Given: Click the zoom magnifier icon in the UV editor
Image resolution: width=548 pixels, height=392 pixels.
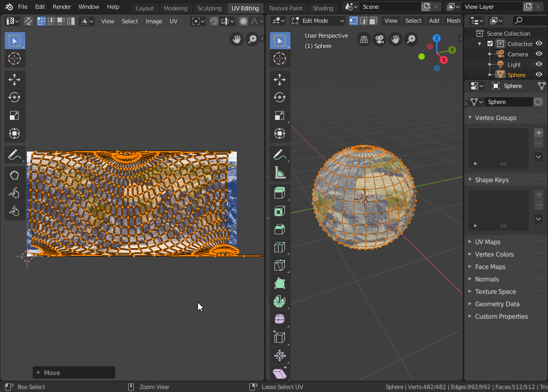Looking at the screenshot, I should 252,39.
